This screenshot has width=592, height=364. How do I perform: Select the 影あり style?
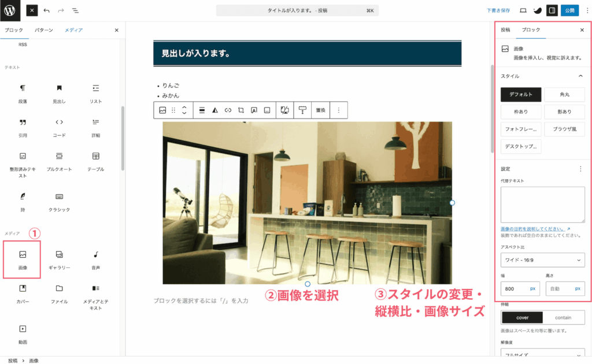(564, 112)
